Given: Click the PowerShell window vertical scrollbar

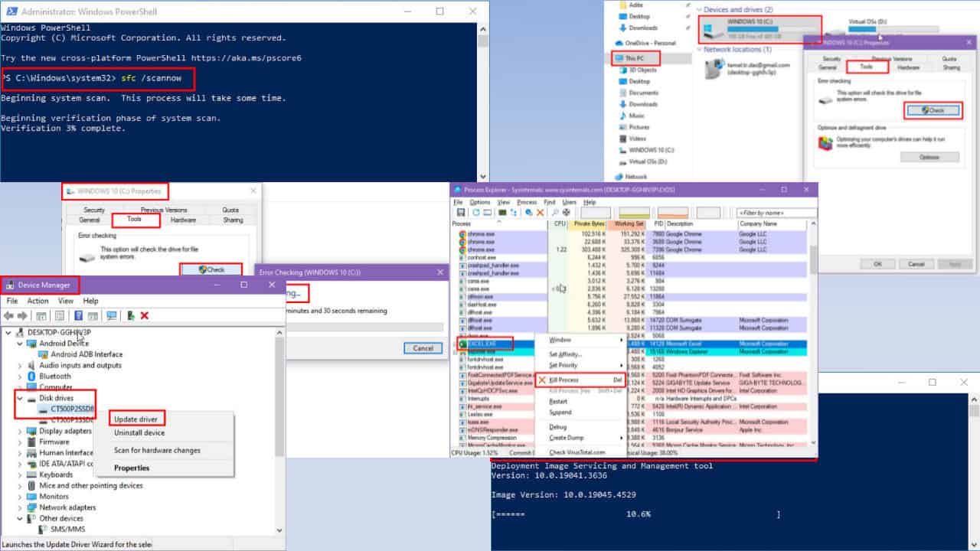Looking at the screenshot, I should coord(482,101).
